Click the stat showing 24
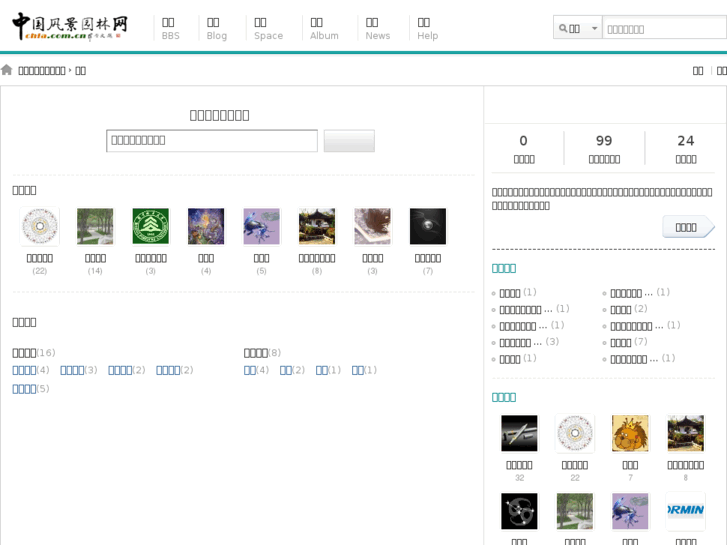Screen dimensions: 727x545 pyautogui.click(x=686, y=148)
